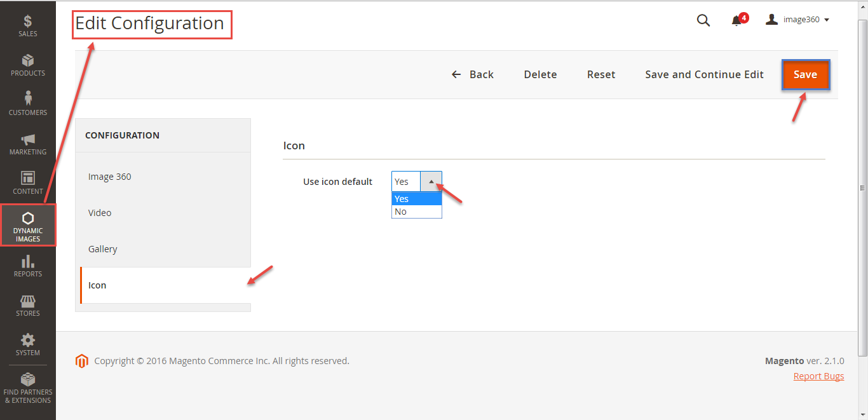
Task: Click the orange Save button
Action: (x=805, y=74)
